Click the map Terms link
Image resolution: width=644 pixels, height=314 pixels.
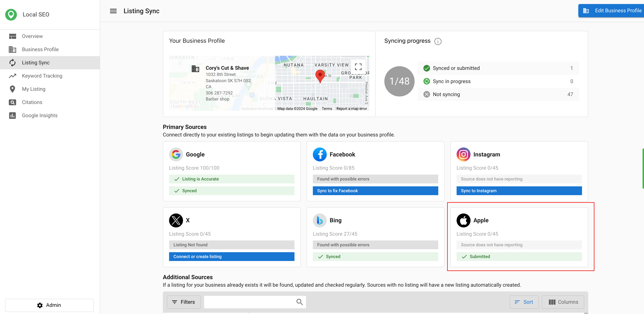coord(327,109)
